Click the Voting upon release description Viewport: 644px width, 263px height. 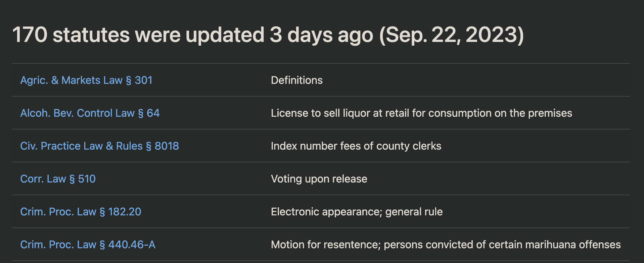[x=319, y=179]
